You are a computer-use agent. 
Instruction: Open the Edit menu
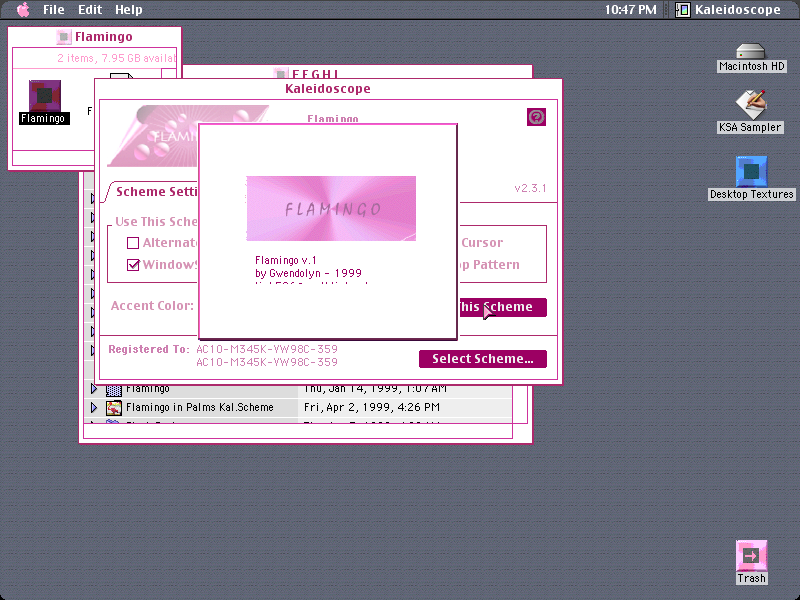(90, 10)
